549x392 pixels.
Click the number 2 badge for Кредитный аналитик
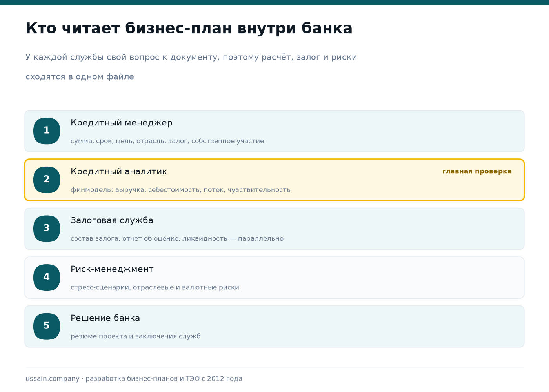(x=47, y=180)
